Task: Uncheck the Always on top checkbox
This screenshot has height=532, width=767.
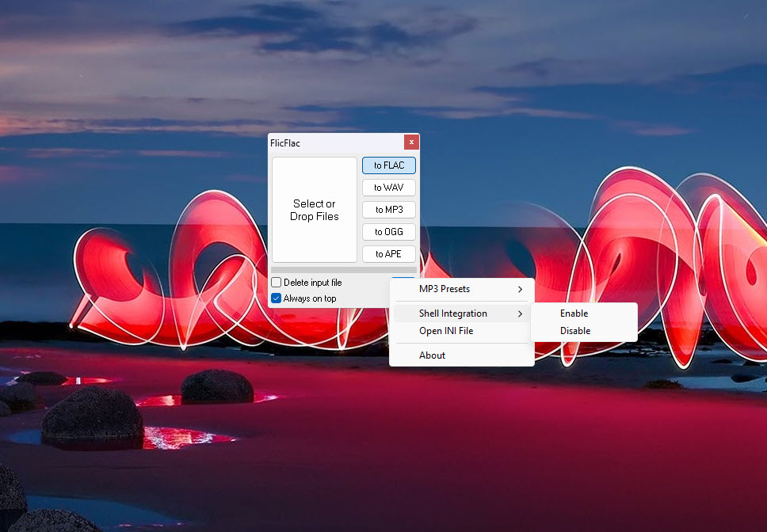Action: [277, 298]
